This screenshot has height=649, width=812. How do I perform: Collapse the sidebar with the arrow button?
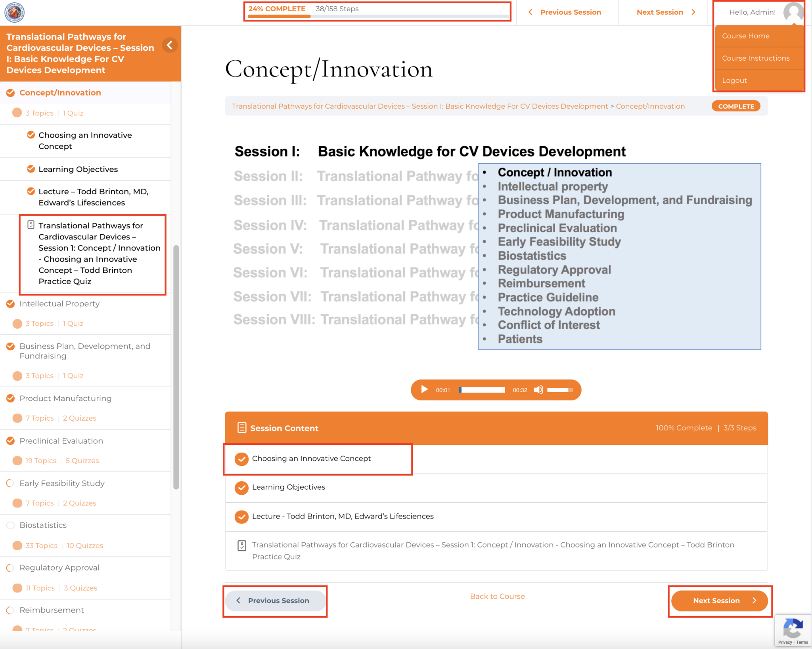tap(170, 45)
